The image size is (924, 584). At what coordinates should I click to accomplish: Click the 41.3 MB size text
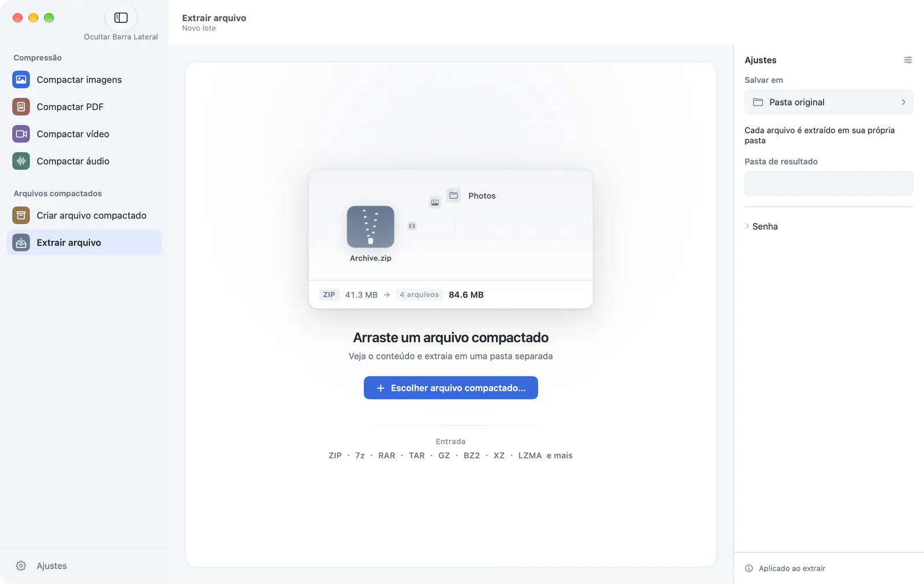pos(362,294)
